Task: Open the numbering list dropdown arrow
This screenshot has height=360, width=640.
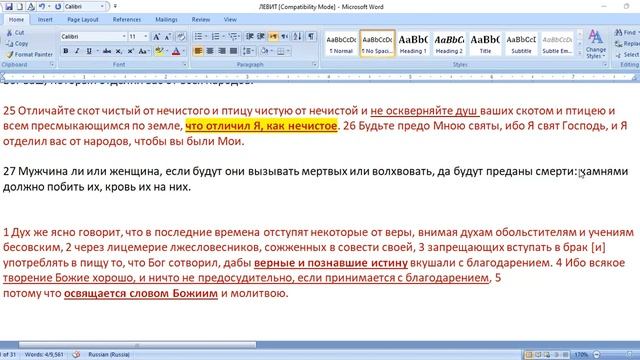Action: 224,37
